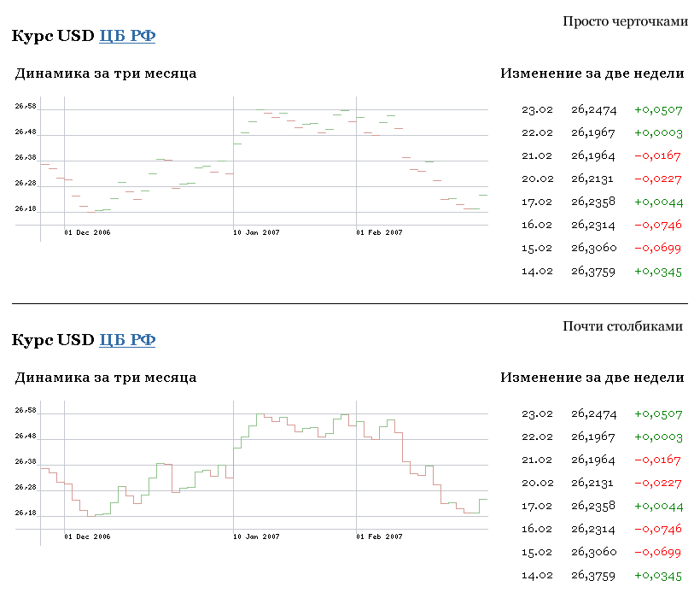
Task: Click '10 Jan 2007' marker on the lower chart
Action: coord(256,536)
